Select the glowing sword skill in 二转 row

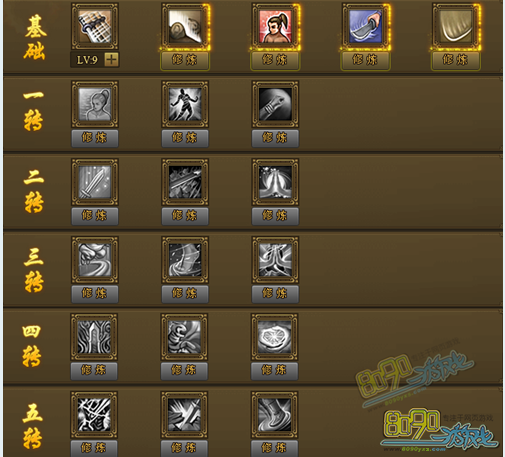[95, 182]
